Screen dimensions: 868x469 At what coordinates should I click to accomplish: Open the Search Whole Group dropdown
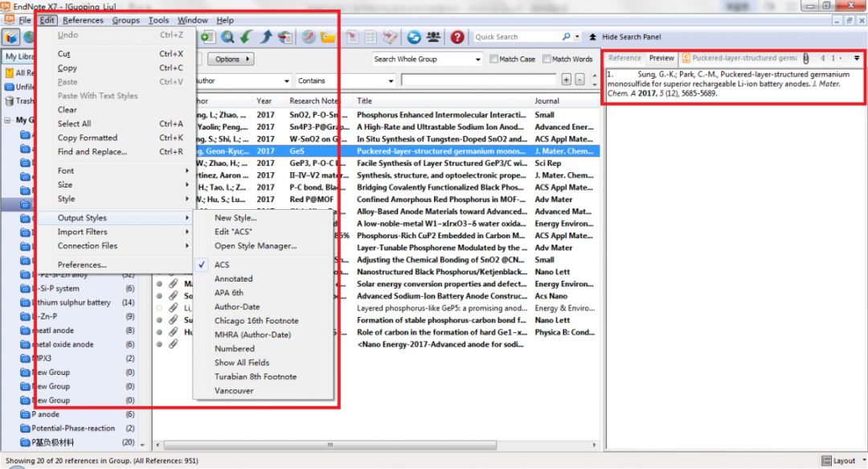[x=427, y=59]
